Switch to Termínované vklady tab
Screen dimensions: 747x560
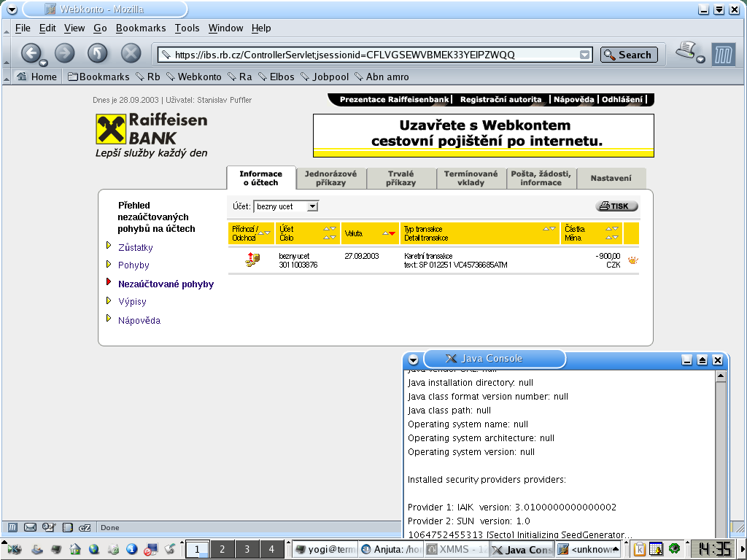pyautogui.click(x=471, y=178)
